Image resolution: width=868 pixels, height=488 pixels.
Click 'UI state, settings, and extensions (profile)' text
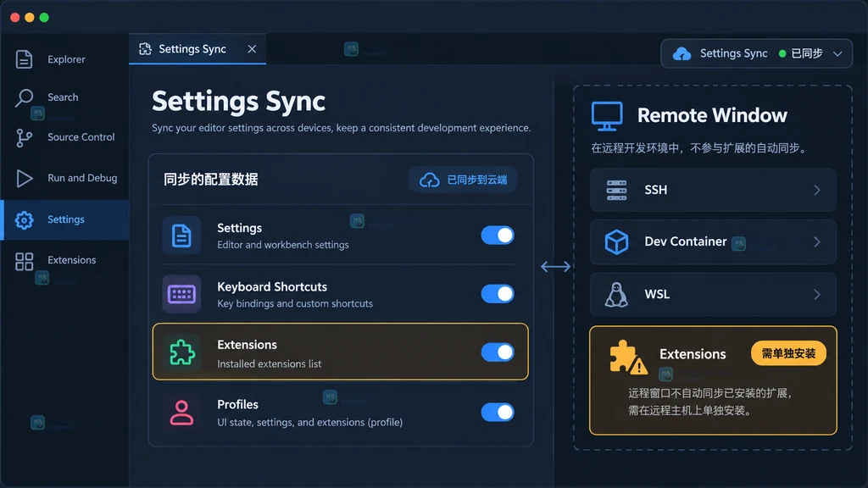[x=310, y=422]
